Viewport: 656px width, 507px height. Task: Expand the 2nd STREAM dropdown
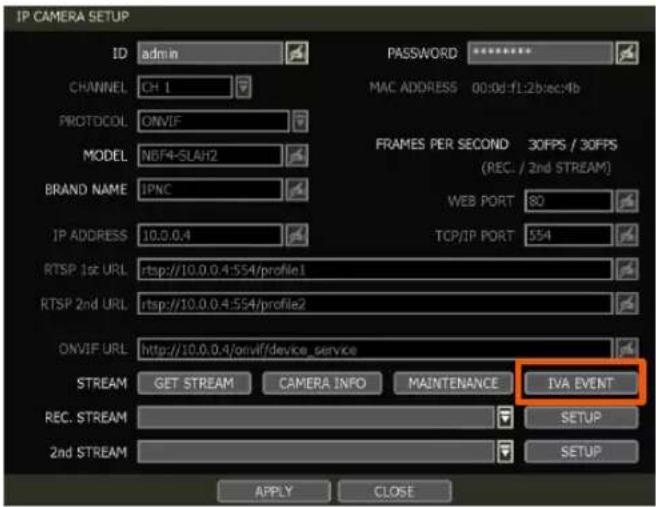505,451
